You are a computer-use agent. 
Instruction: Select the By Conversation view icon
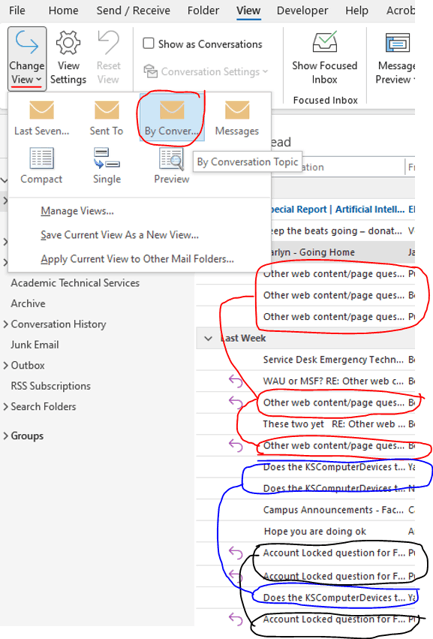171,110
